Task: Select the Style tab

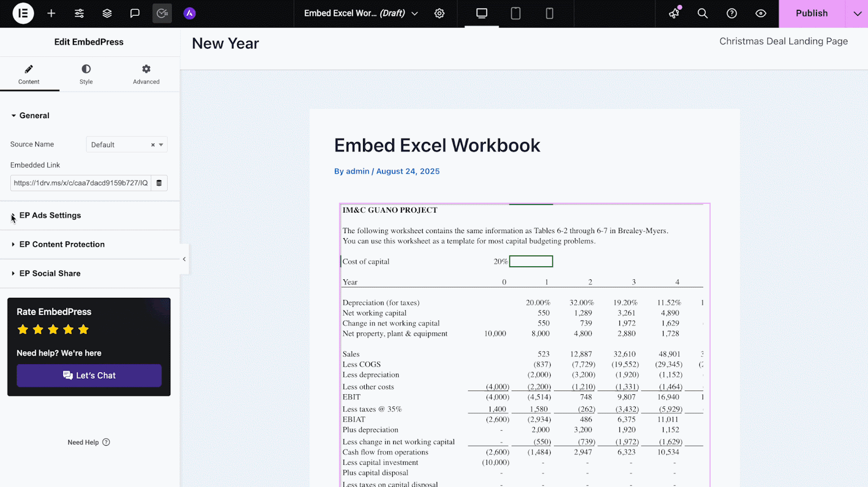Action: tap(86, 74)
